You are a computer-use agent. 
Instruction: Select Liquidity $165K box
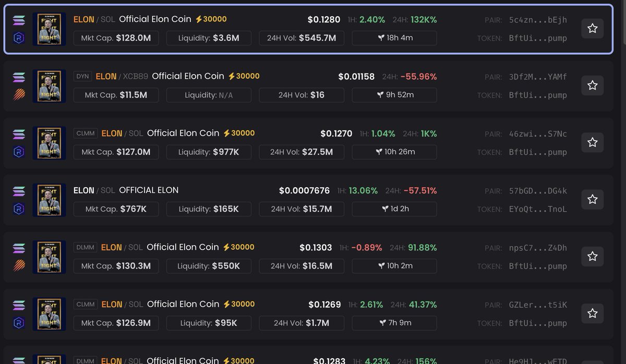pyautogui.click(x=209, y=209)
